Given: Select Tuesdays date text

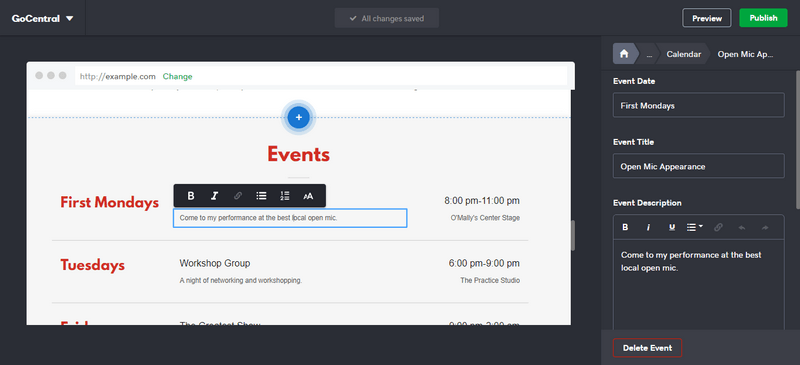Looking at the screenshot, I should tap(92, 265).
